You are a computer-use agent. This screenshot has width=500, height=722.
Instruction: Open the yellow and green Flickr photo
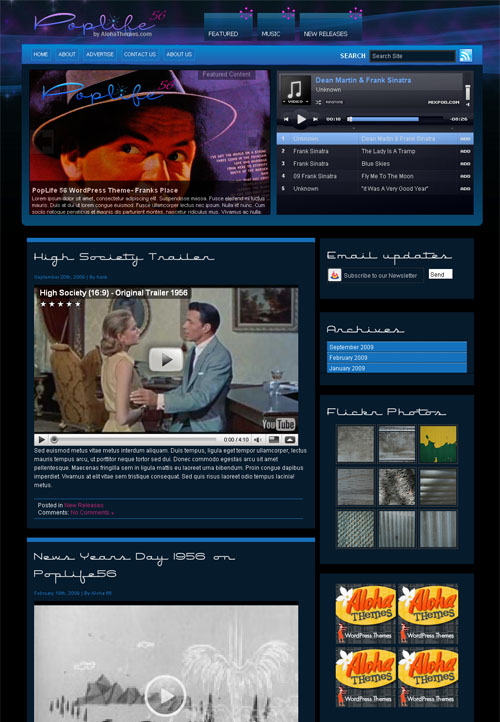438,444
